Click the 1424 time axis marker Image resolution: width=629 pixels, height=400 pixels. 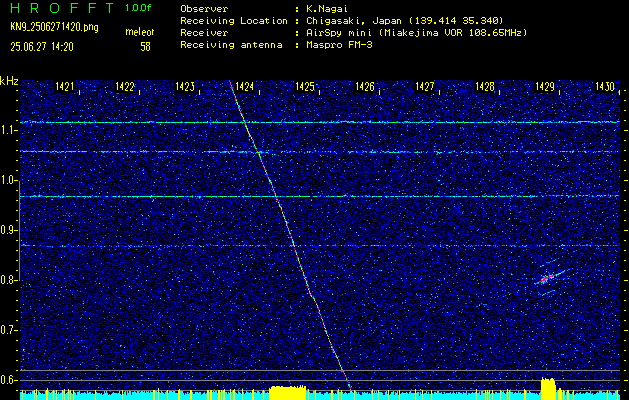[245, 86]
